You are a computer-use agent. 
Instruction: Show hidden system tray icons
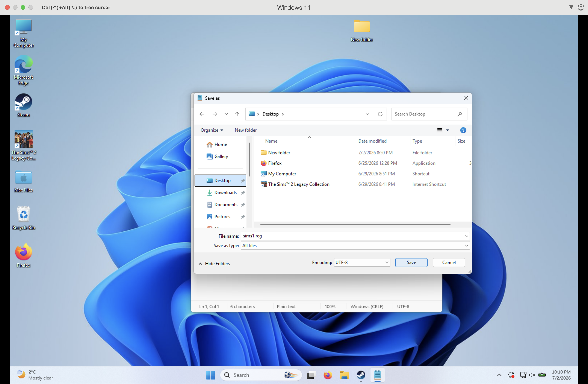(499, 375)
